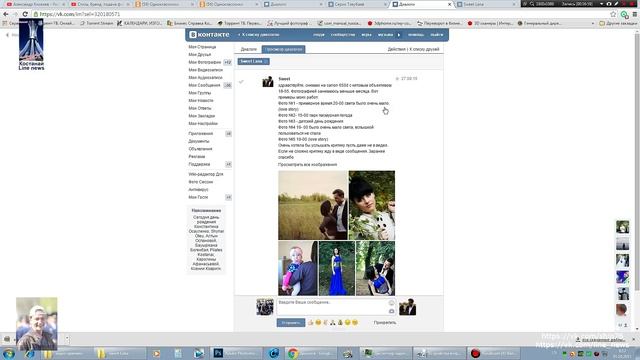640x360 pixels.
Task: Open the baby birthday photo thumbnail
Action: point(298,268)
